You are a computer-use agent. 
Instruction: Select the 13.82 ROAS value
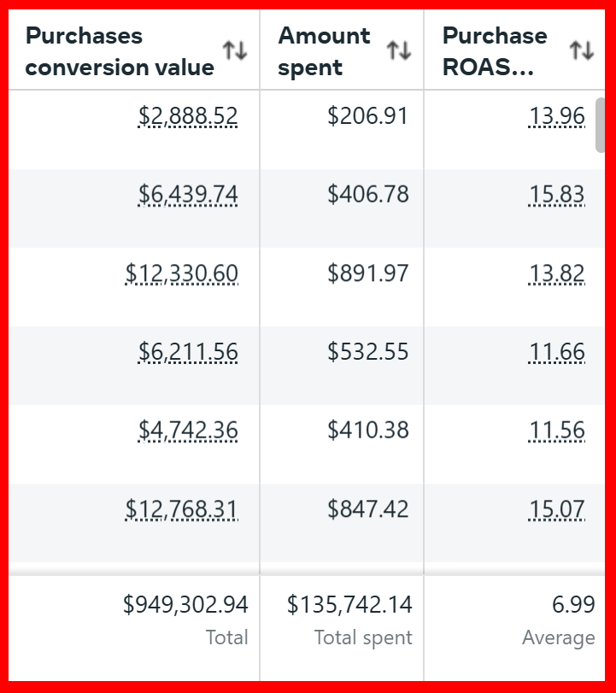[557, 273]
